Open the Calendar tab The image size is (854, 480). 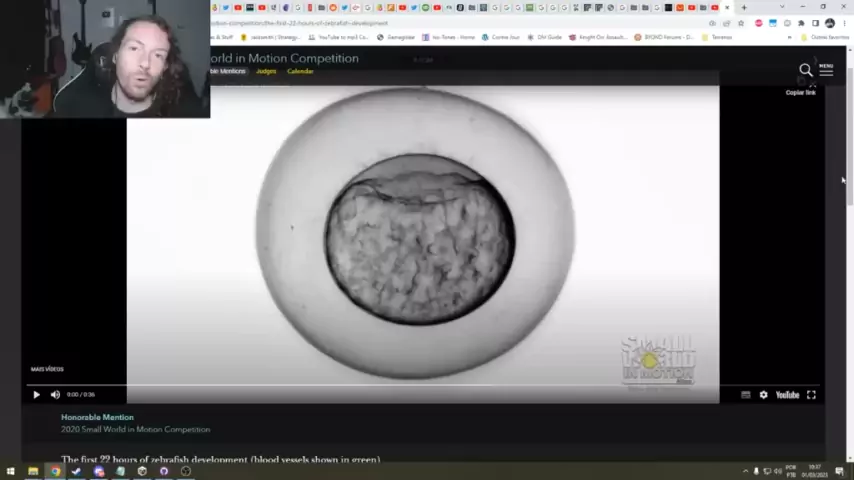coord(300,72)
